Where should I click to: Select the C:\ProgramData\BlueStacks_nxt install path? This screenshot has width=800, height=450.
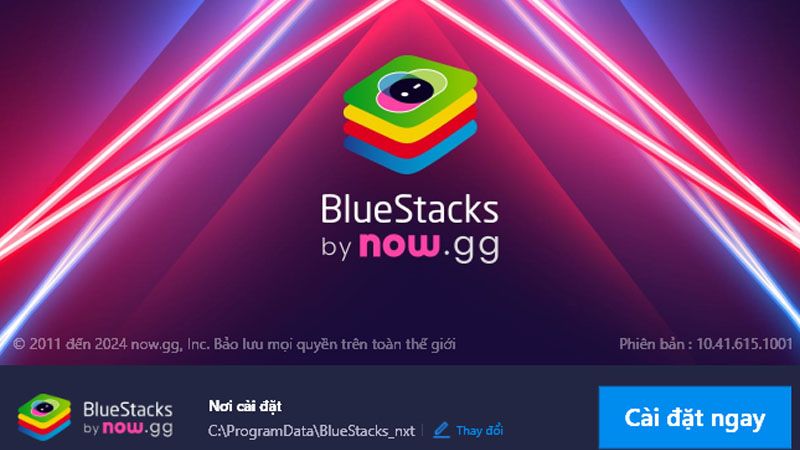[311, 431]
